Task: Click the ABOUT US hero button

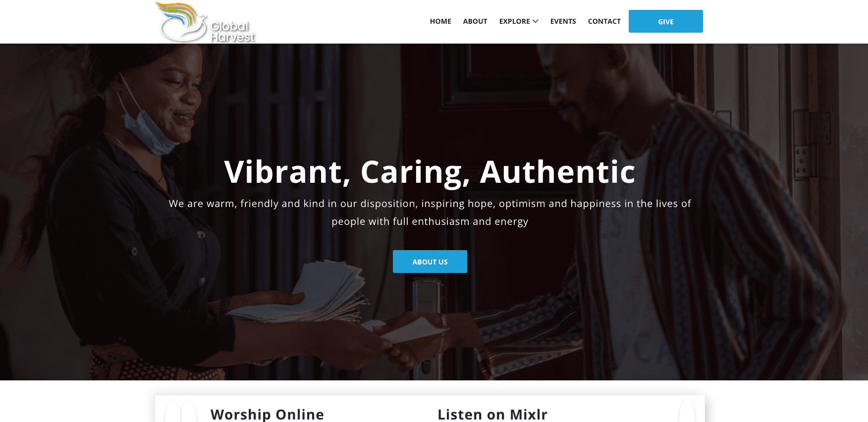Action: [x=430, y=262]
